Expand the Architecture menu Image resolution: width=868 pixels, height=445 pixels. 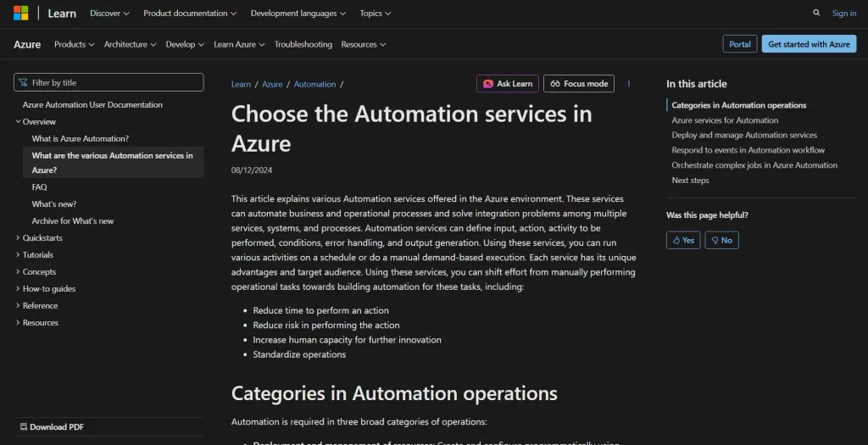pyautogui.click(x=130, y=44)
